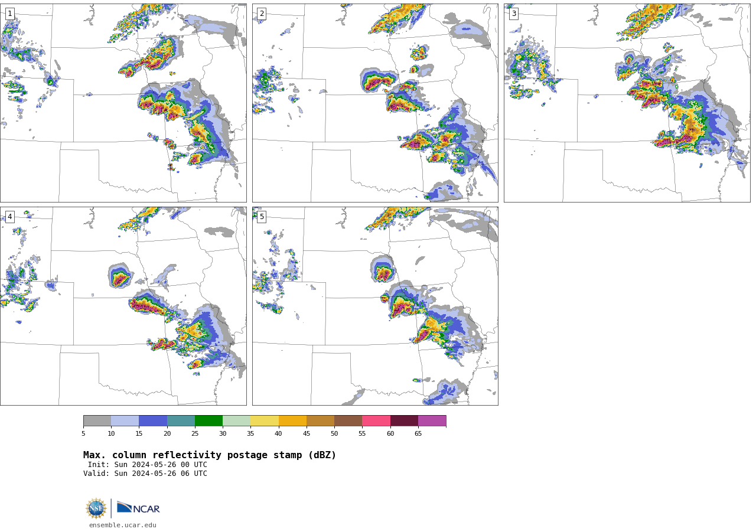756x532 pixels.
Task: Click the panel number label 3
Action: [513, 14]
